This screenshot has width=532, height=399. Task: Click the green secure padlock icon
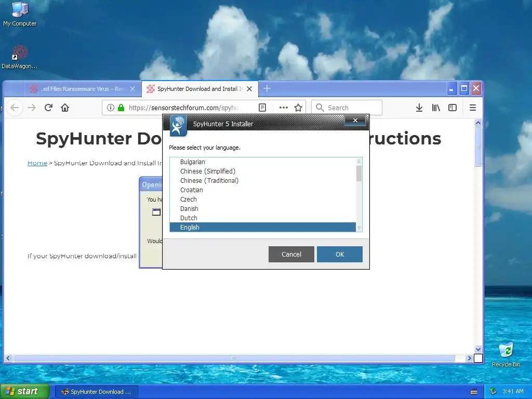pyautogui.click(x=121, y=108)
